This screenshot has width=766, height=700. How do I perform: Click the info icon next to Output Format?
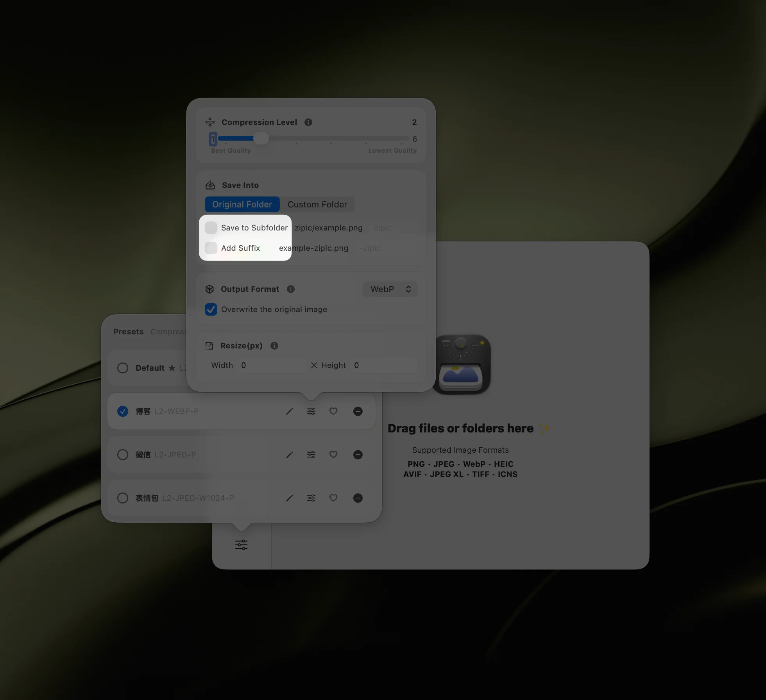291,289
